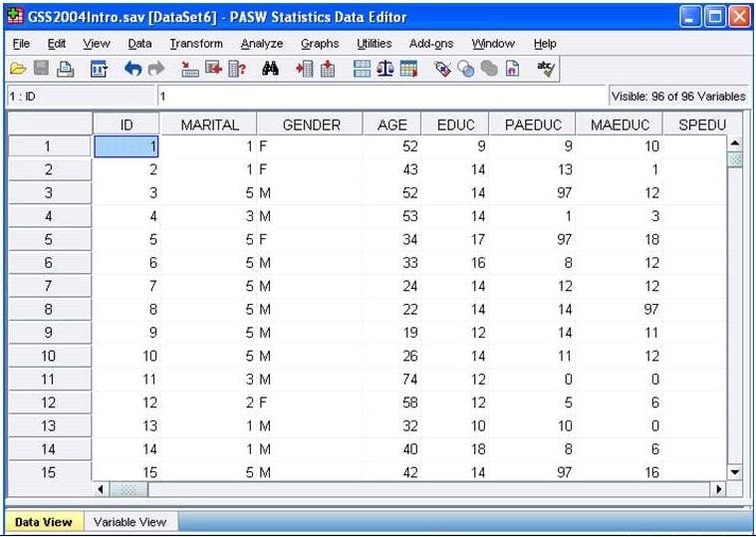Select the Data View tab
756x537 pixels.
(x=44, y=522)
